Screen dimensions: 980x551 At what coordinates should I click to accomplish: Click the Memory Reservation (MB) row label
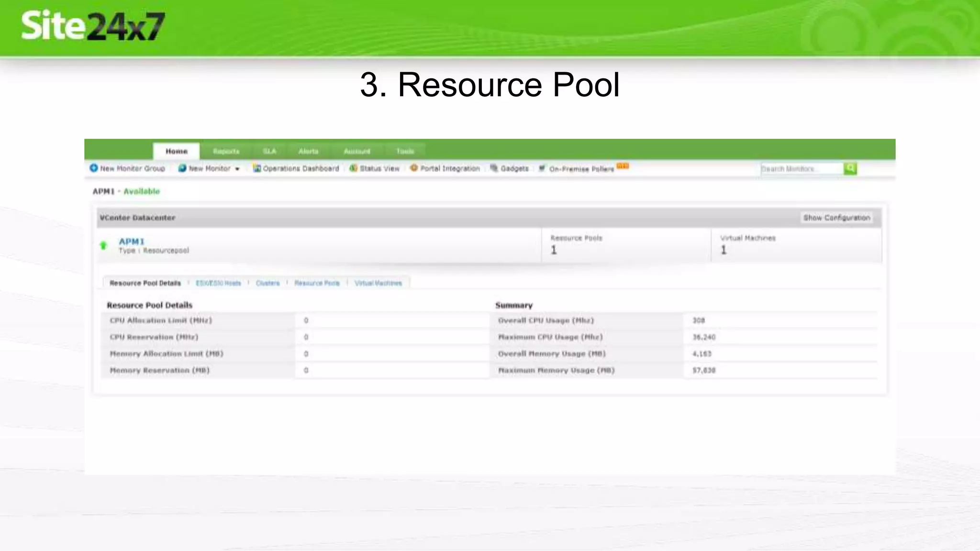pyautogui.click(x=160, y=370)
